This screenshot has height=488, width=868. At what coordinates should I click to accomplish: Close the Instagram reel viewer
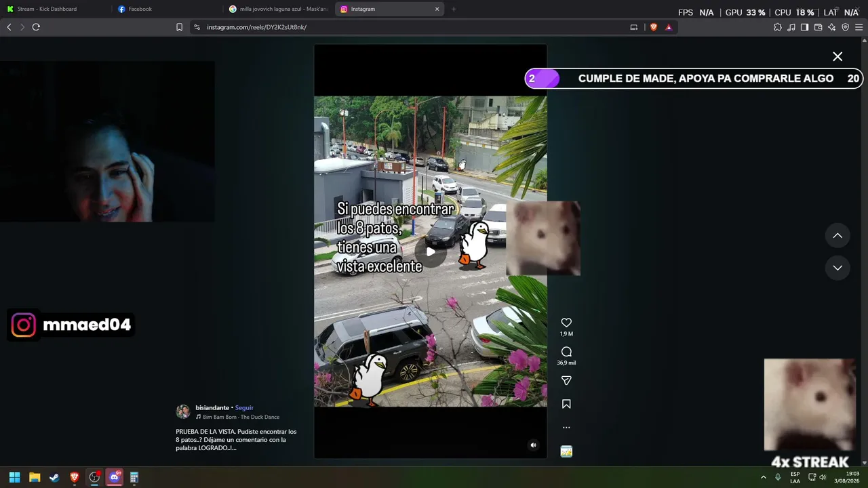click(x=837, y=57)
